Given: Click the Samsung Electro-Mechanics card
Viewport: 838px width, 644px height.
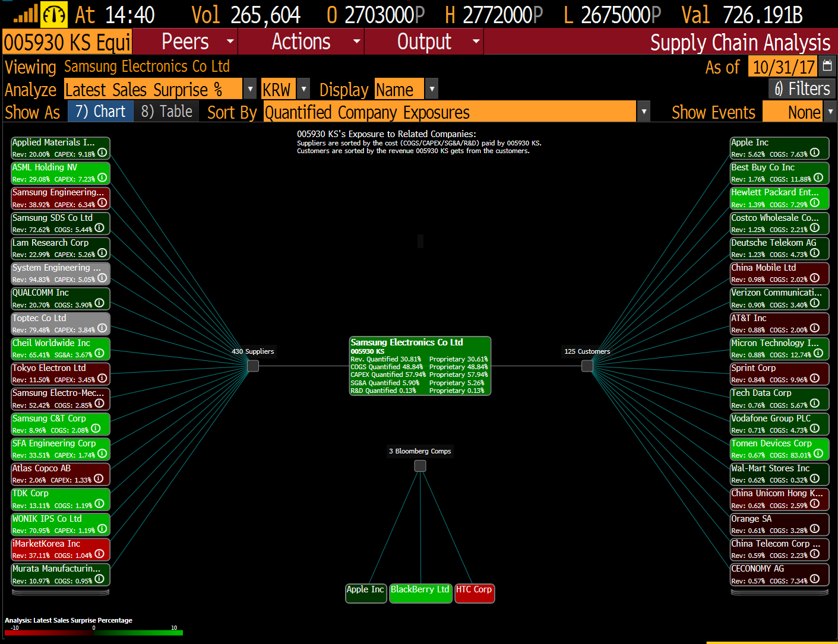Looking at the screenshot, I should click(61, 399).
